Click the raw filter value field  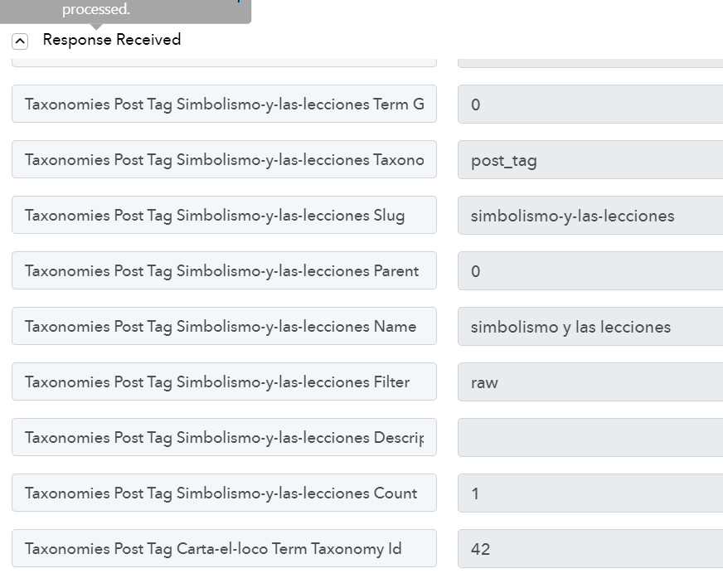[x=590, y=382]
